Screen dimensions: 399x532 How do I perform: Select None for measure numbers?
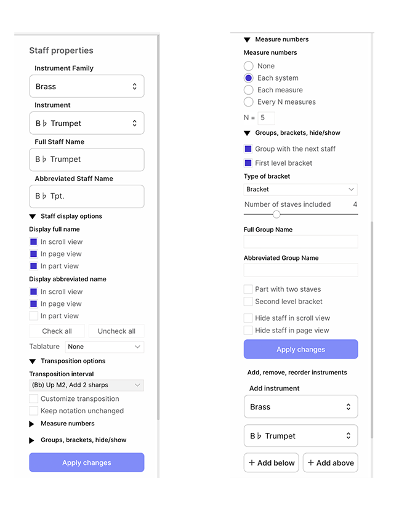tap(248, 66)
